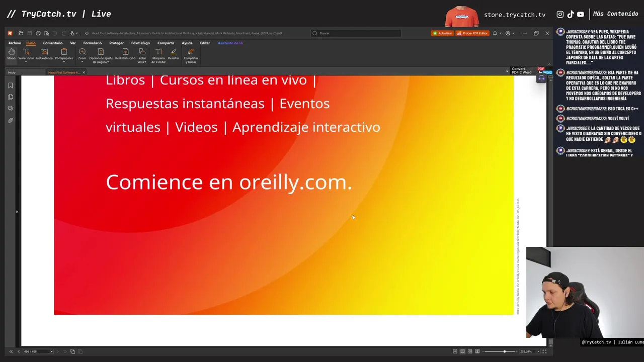Screen dimensions: 644x362
Task: Open the Compartir ribbon tab
Action: pos(166,43)
